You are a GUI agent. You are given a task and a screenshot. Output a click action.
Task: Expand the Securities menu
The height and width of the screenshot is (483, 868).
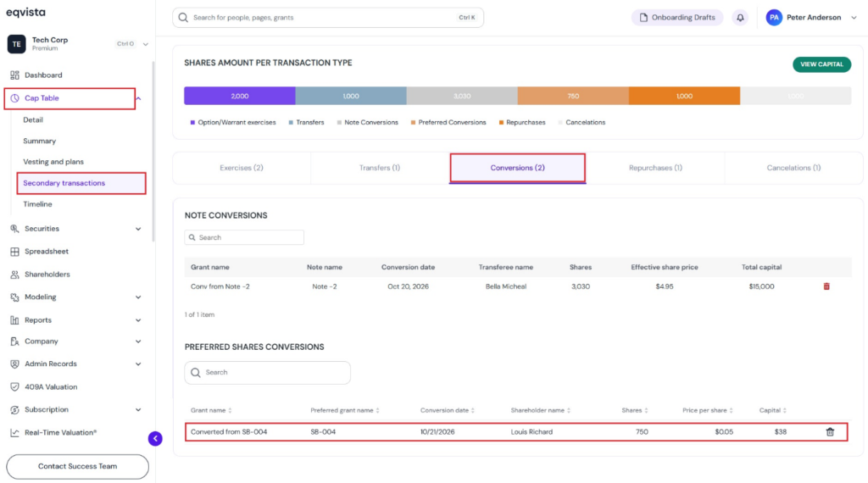[138, 229]
